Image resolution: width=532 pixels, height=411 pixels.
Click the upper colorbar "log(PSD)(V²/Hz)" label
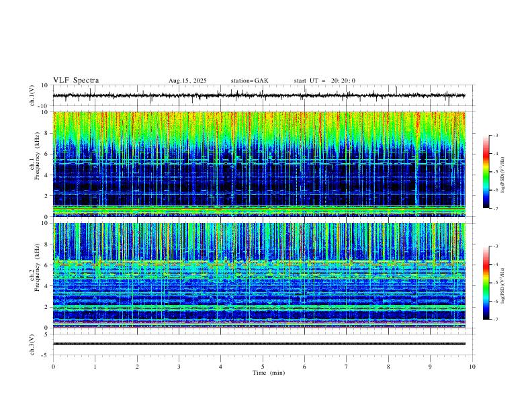[502, 175]
